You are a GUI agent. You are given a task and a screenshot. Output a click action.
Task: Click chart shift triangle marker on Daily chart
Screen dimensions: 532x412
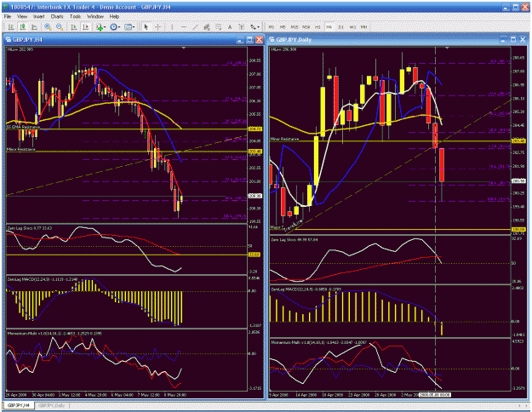coord(447,49)
